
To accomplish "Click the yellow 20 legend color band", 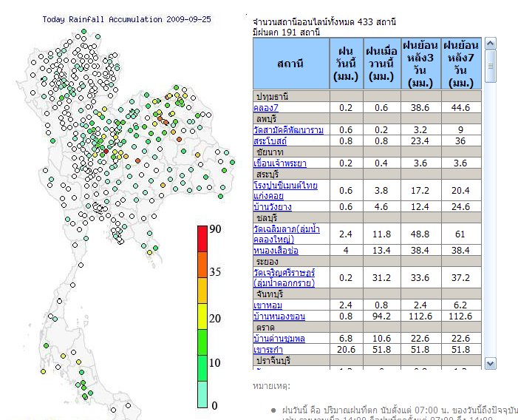I will click(202, 316).
